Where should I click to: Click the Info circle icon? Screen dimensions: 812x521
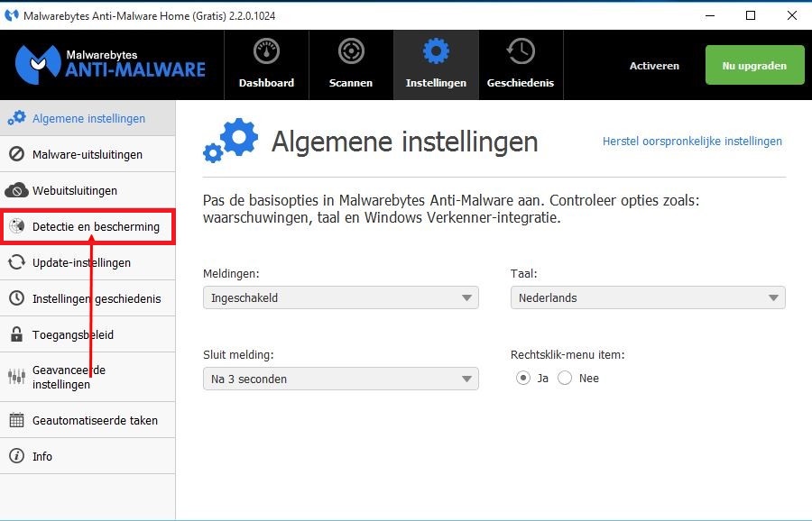[16, 456]
